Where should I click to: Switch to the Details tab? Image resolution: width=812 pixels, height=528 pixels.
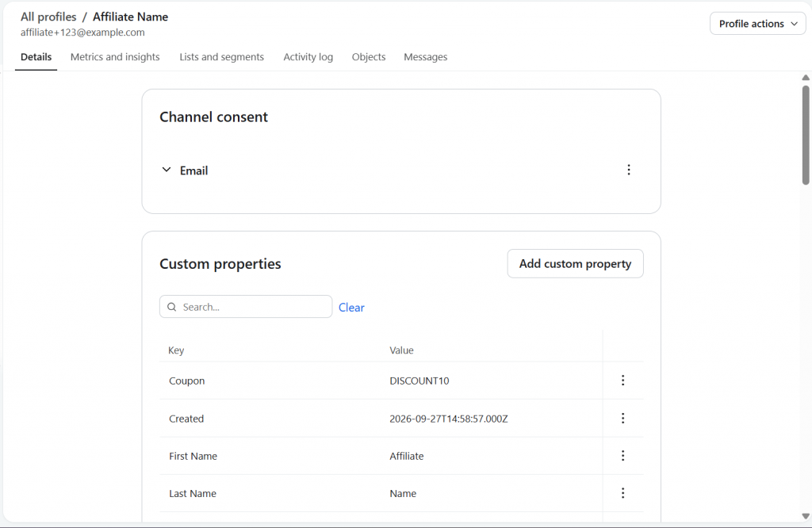tap(36, 57)
